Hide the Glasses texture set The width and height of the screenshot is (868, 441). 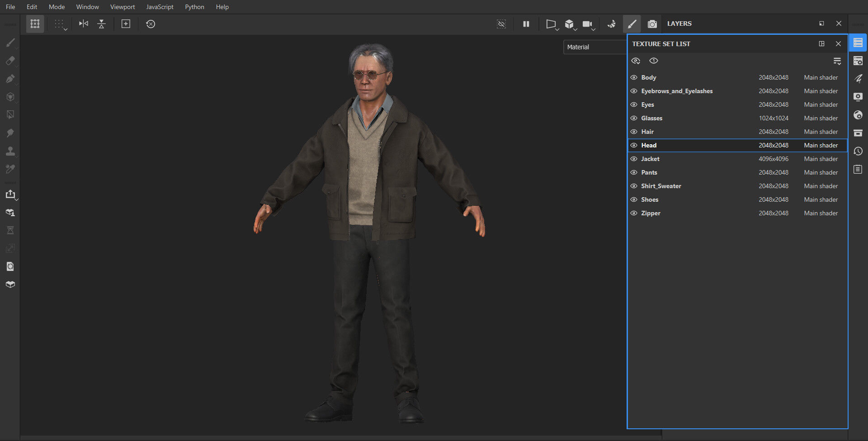pyautogui.click(x=634, y=118)
